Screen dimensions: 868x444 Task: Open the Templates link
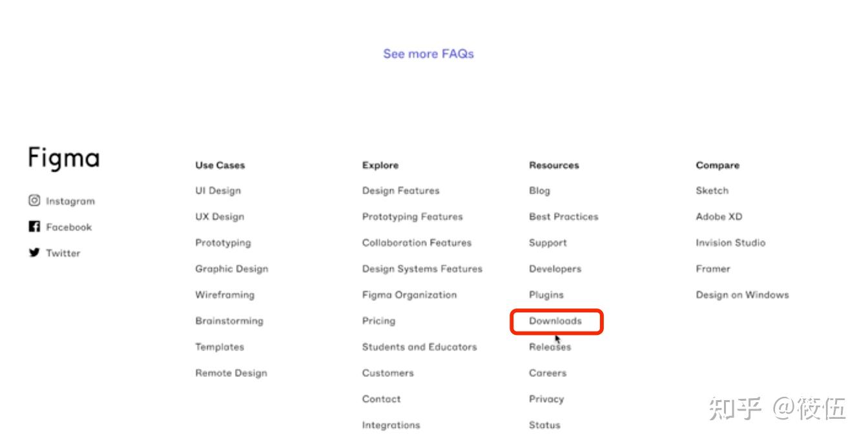[220, 347]
